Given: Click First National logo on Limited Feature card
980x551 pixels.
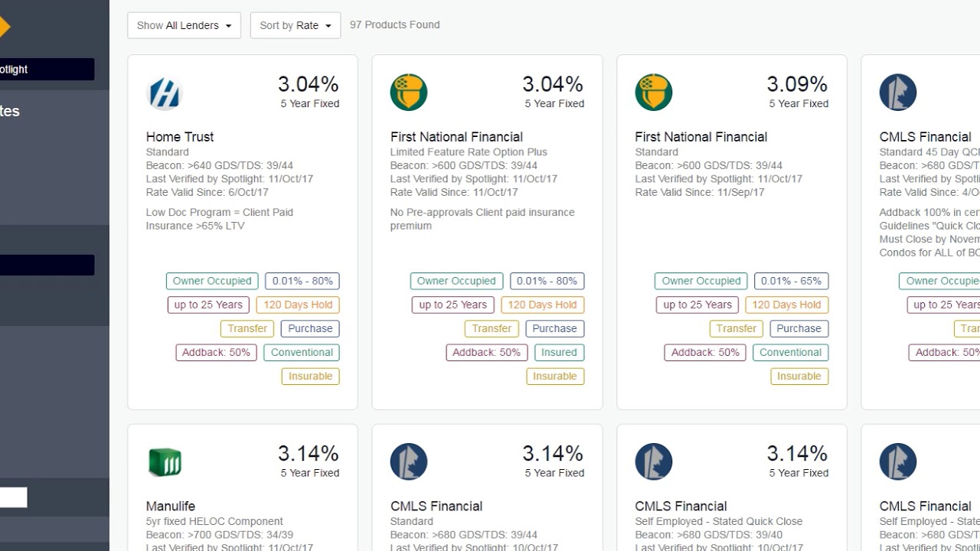Looking at the screenshot, I should click(x=409, y=93).
